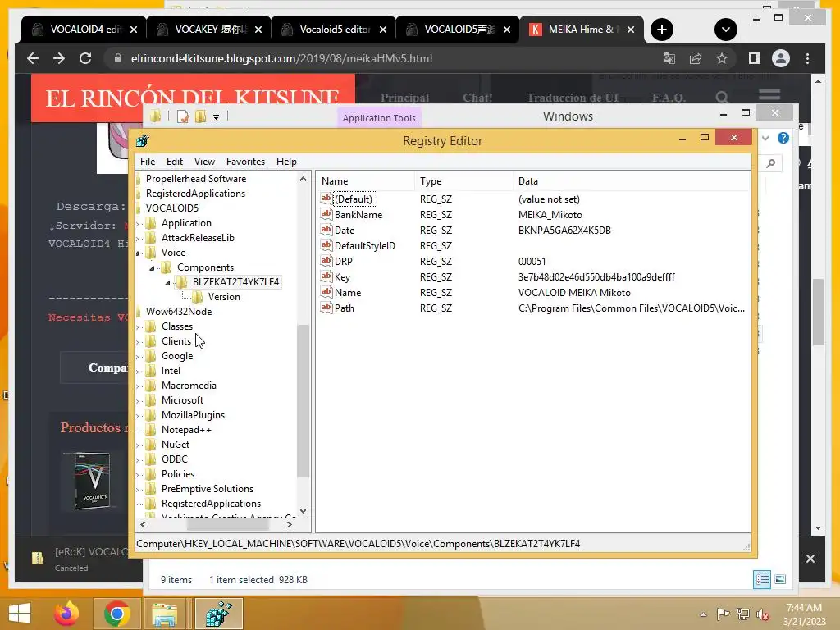Select the Key value icon

[x=326, y=276]
